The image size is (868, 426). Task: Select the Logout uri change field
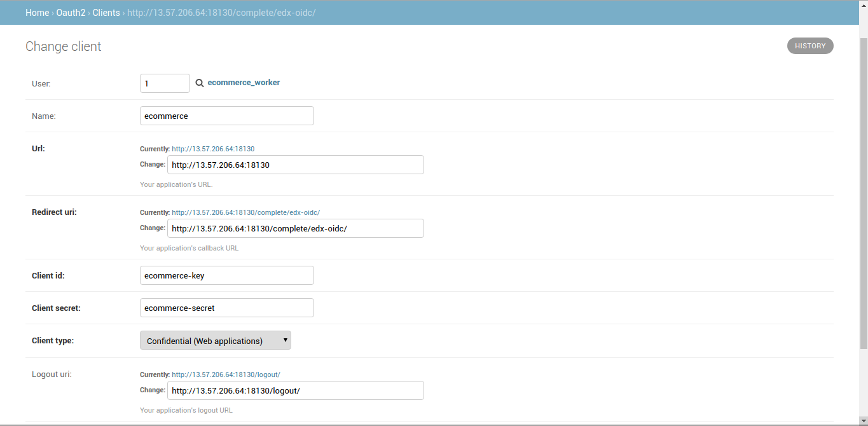pyautogui.click(x=295, y=390)
